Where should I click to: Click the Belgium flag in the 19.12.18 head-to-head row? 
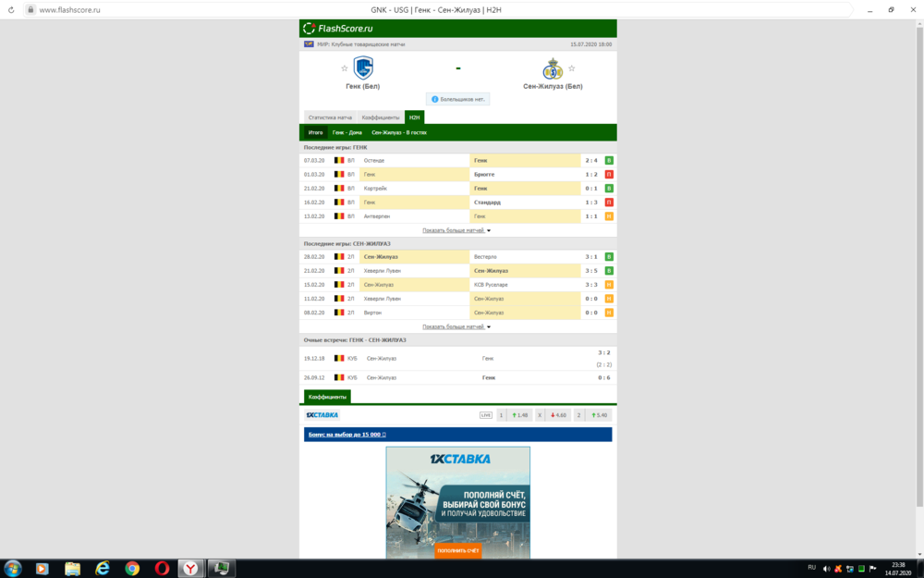(x=339, y=359)
